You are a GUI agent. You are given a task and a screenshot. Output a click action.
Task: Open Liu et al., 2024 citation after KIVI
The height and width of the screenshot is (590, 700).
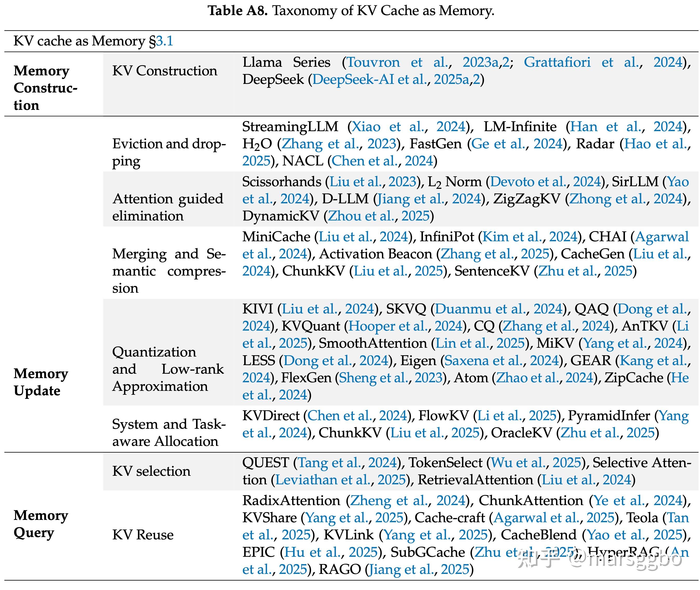point(328,309)
